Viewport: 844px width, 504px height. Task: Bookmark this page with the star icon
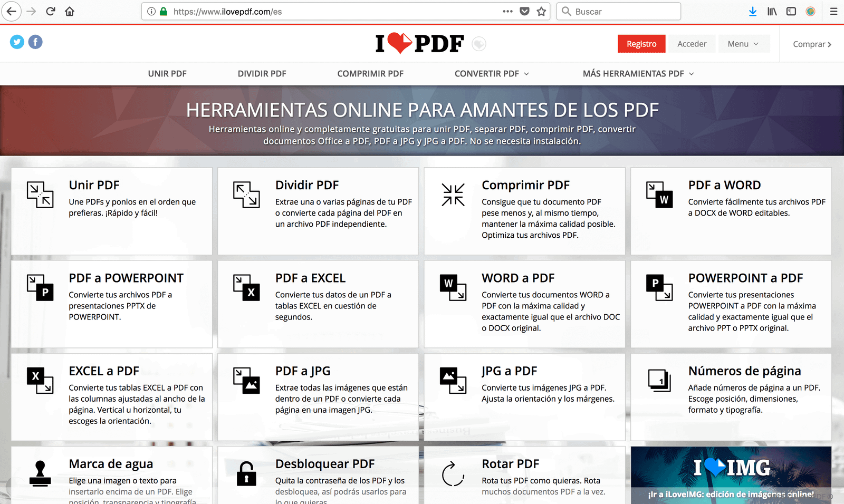(541, 11)
